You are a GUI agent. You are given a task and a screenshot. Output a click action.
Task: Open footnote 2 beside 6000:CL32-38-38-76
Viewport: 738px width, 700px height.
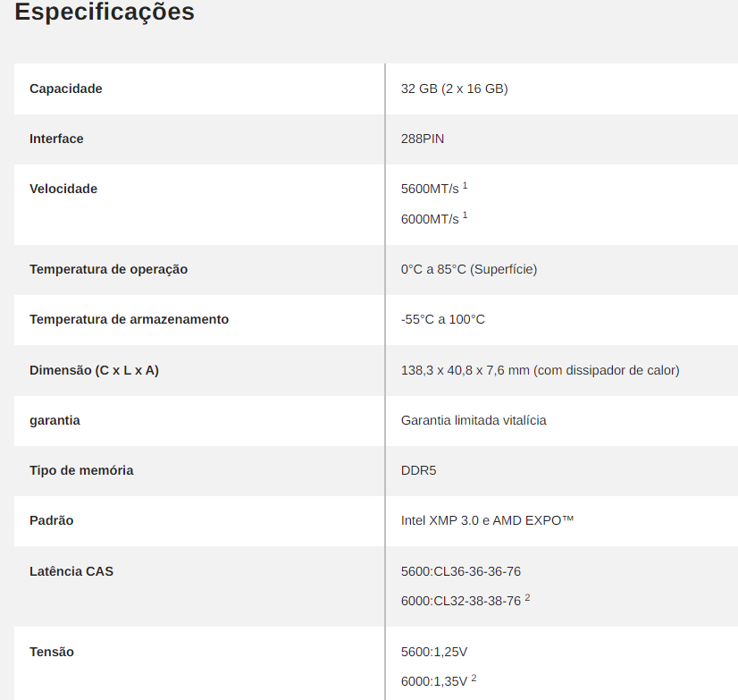527,597
